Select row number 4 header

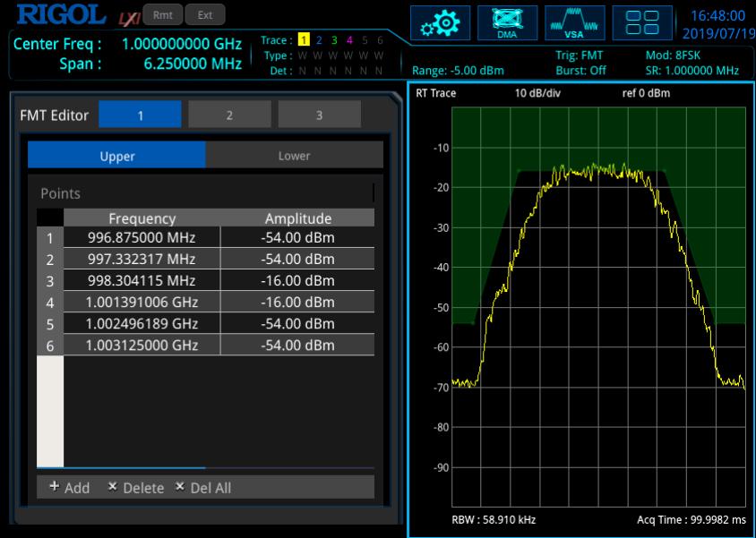(x=50, y=303)
